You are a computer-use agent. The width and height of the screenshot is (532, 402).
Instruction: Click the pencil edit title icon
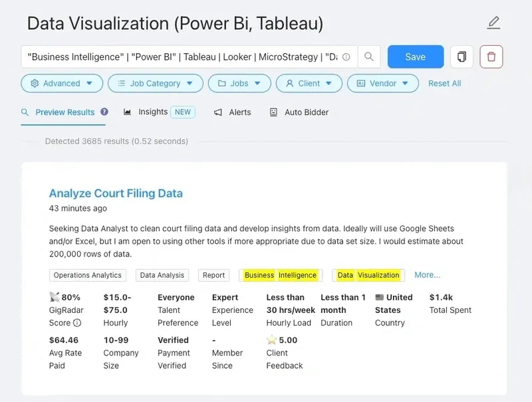[493, 23]
